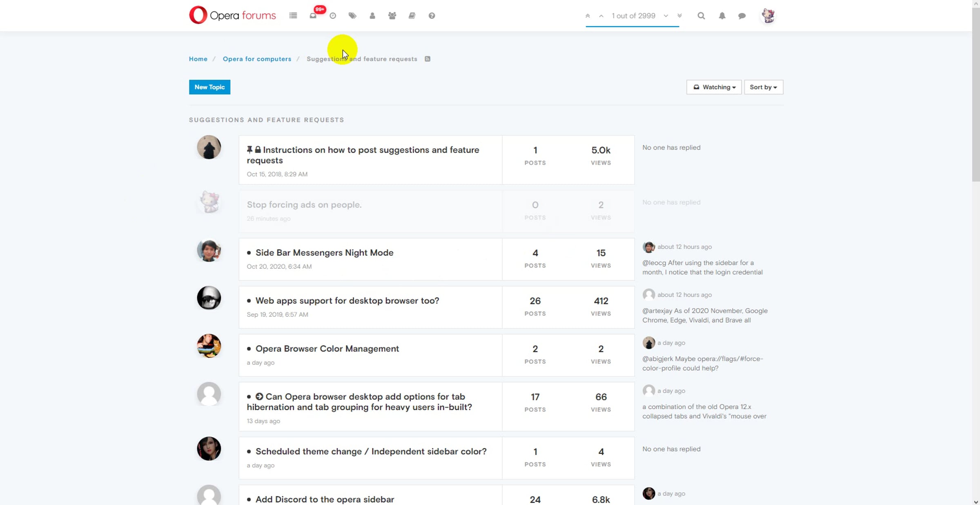Click the RSS feed icon beside breadcrumb
This screenshot has height=505, width=980.
(x=428, y=59)
